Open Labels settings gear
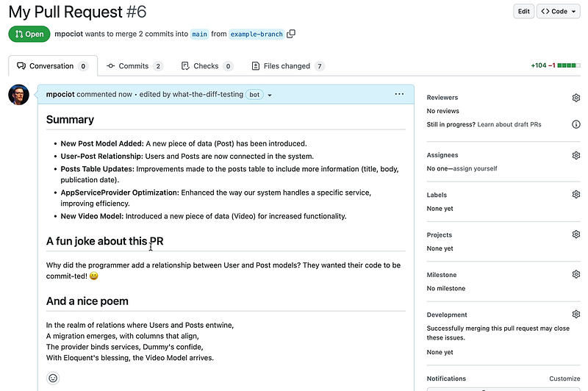 coord(576,194)
